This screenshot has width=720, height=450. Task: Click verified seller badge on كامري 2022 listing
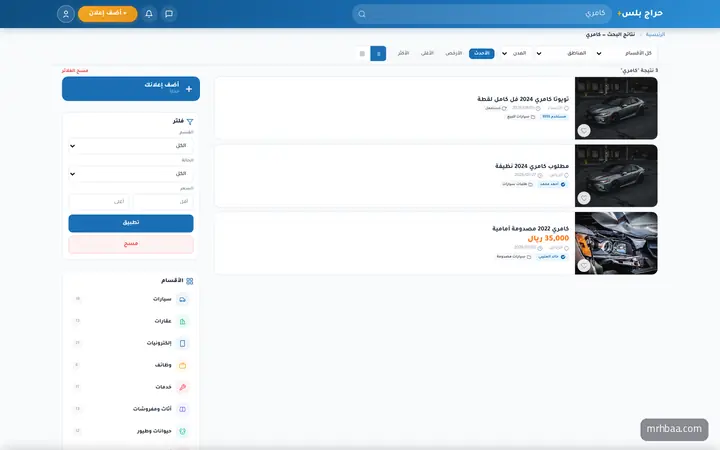(x=552, y=257)
